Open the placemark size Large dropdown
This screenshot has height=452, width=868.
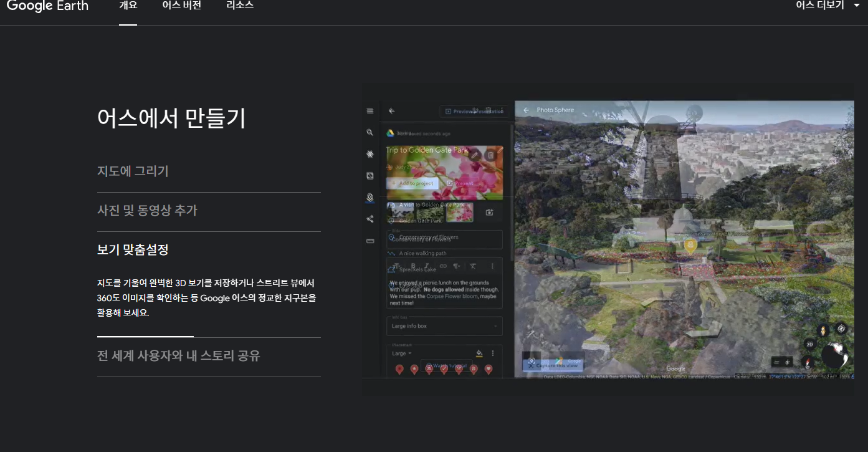[x=401, y=353]
